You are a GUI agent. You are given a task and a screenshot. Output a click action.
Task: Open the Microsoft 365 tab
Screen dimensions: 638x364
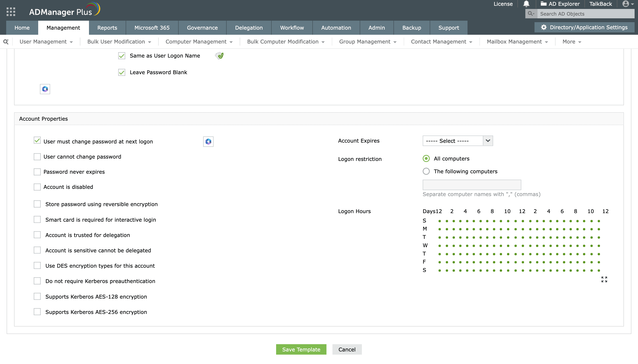click(x=152, y=28)
